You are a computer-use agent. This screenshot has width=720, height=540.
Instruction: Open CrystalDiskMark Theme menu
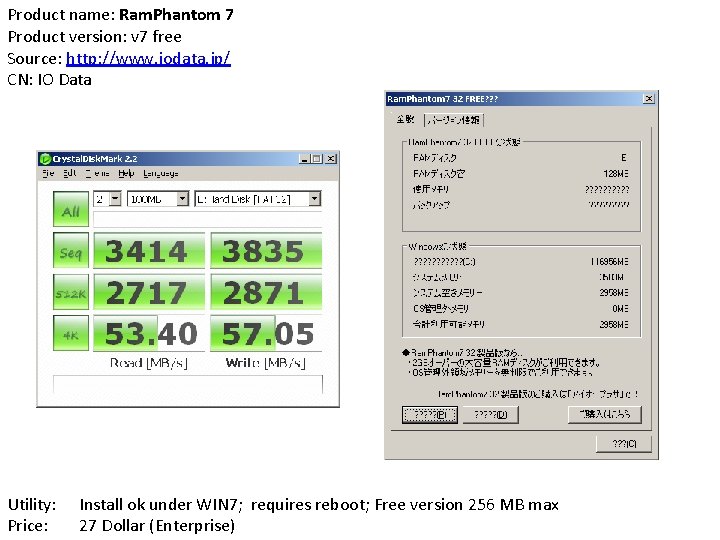tap(97, 174)
